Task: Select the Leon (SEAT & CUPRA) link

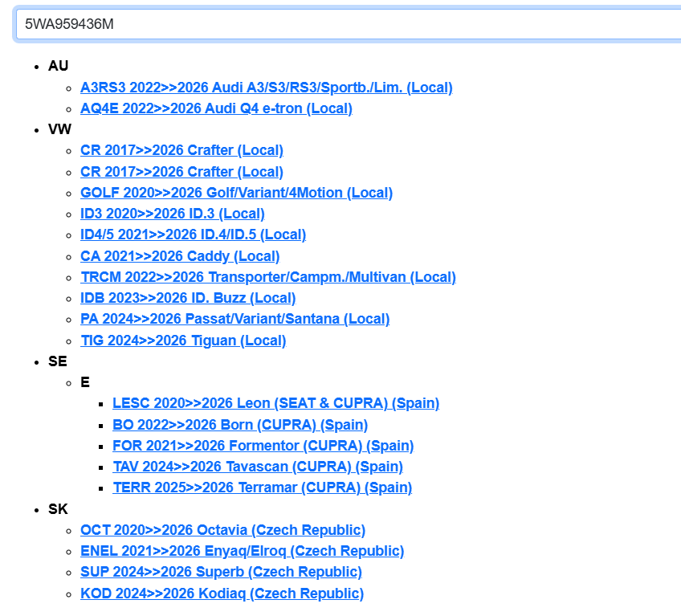Action: [275, 403]
